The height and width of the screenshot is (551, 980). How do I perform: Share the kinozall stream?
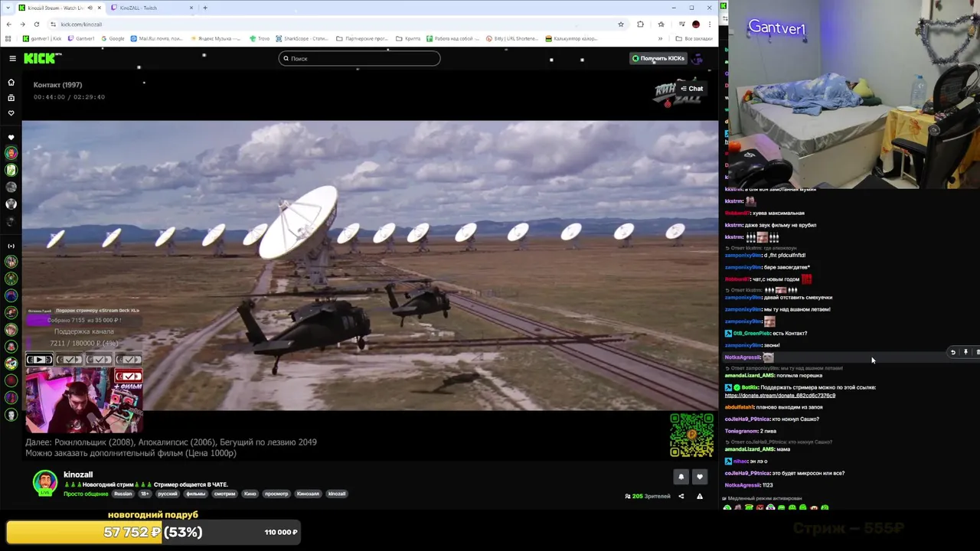click(681, 496)
